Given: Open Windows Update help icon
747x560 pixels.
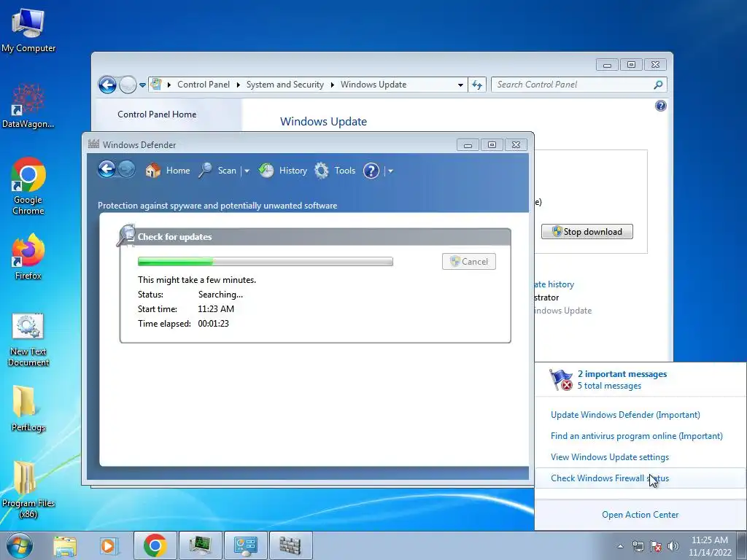Looking at the screenshot, I should coord(660,106).
